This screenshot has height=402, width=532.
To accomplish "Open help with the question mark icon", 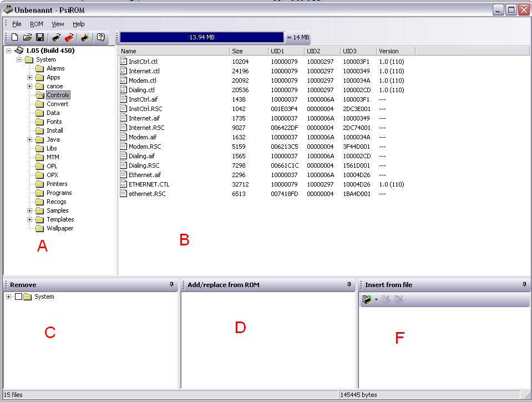I will [101, 37].
